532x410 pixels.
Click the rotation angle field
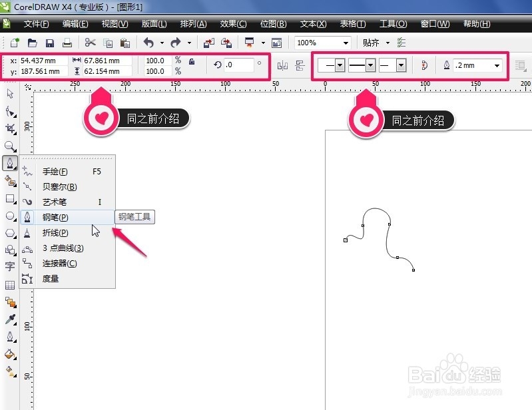coord(239,65)
